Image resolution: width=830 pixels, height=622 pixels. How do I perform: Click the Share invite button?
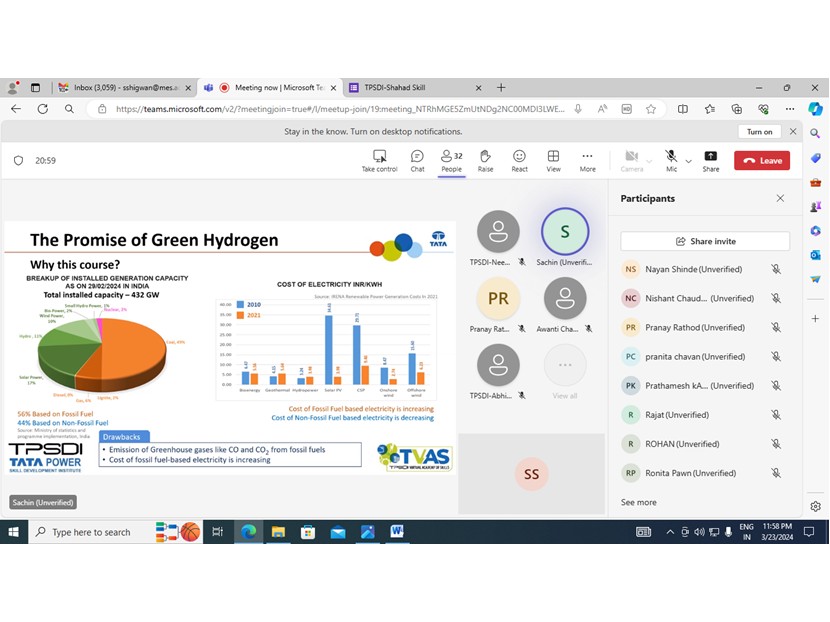coord(705,241)
